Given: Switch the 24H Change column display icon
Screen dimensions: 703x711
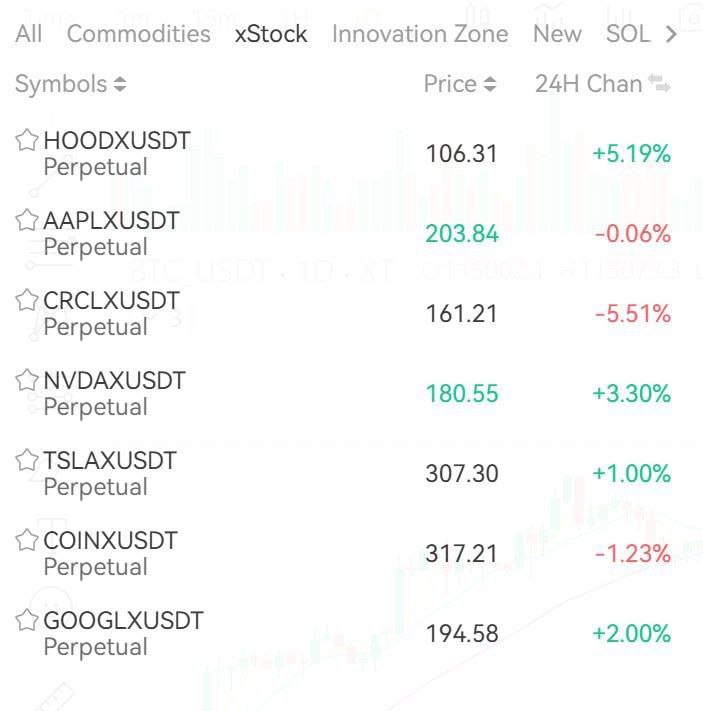Looking at the screenshot, I should coord(659,84).
